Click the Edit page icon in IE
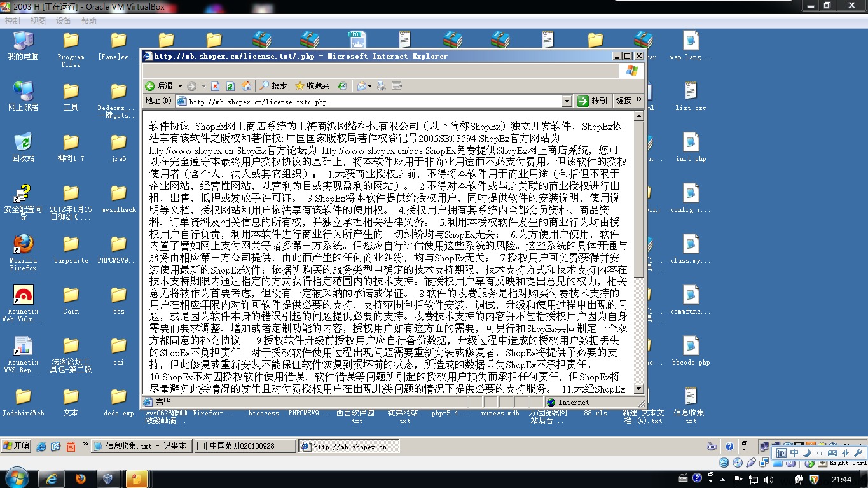Viewport: 868px width, 488px height. tap(396, 86)
